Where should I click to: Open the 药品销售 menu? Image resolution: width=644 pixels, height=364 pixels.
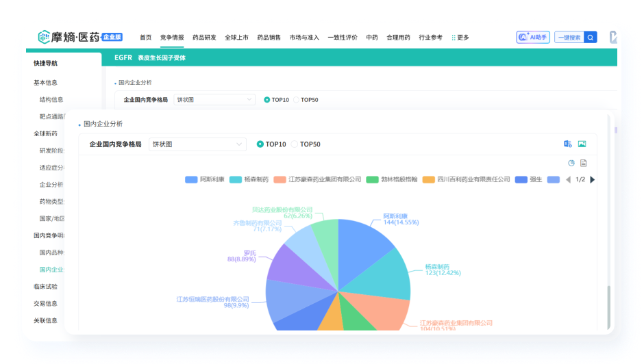[269, 38]
